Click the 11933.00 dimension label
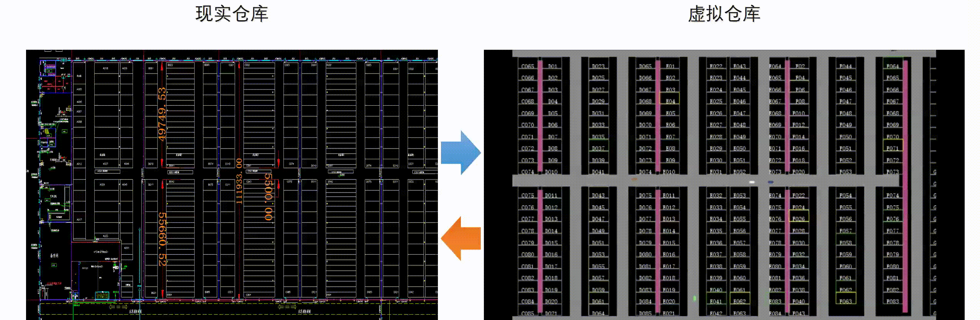Screen dimensions: 980x320 pos(239,181)
